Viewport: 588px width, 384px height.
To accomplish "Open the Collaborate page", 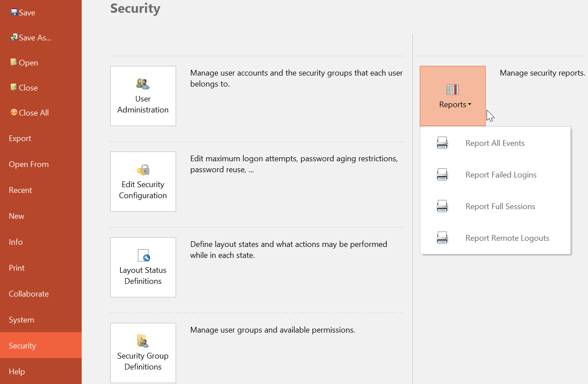I will click(29, 294).
